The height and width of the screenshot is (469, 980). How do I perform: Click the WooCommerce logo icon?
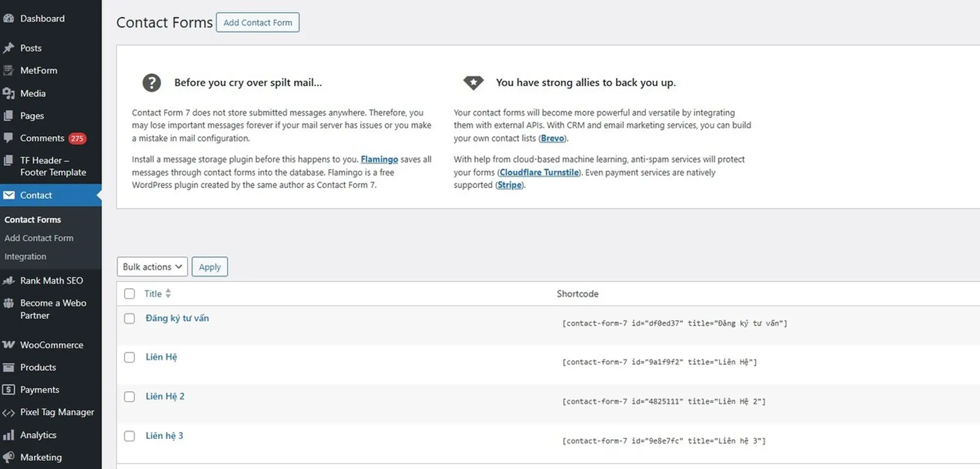pyautogui.click(x=8, y=345)
